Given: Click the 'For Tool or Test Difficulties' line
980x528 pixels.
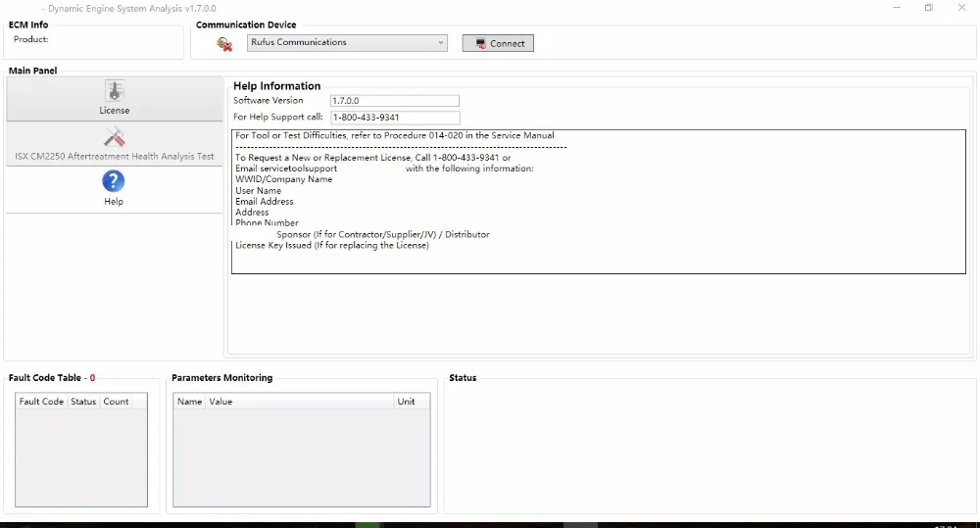Looking at the screenshot, I should [x=394, y=135].
